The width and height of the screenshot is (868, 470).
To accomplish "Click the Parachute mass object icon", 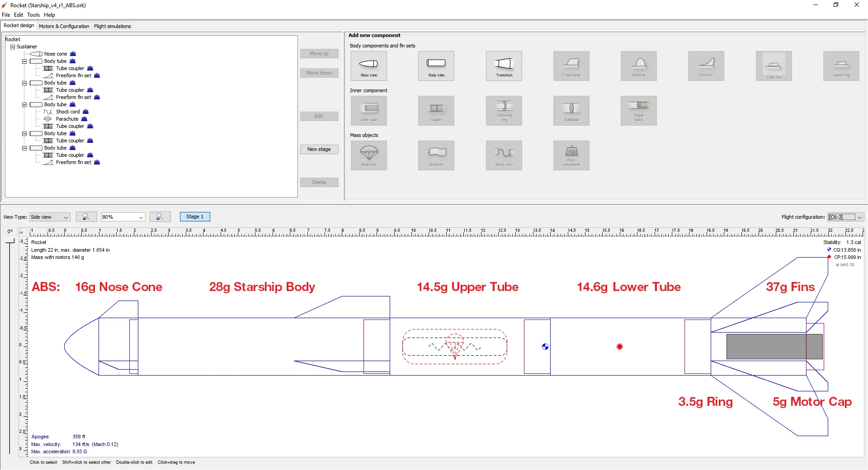I will click(368, 155).
